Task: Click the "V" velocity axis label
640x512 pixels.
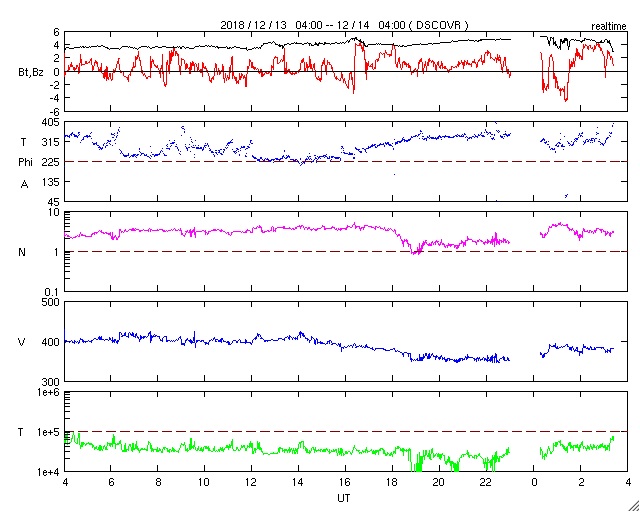Action: 22,342
